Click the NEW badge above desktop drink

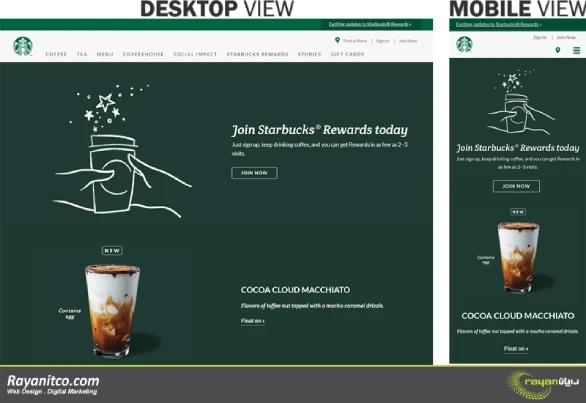pyautogui.click(x=112, y=250)
